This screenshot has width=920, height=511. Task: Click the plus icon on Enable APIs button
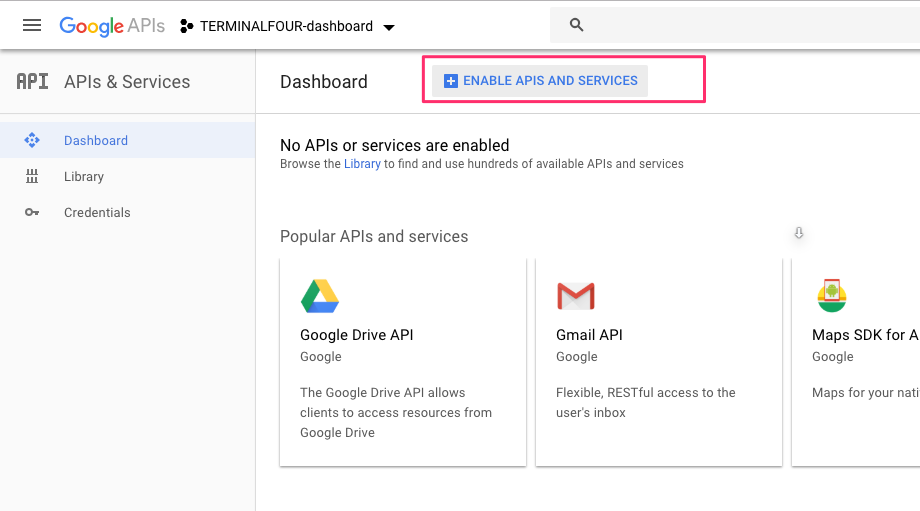[451, 81]
